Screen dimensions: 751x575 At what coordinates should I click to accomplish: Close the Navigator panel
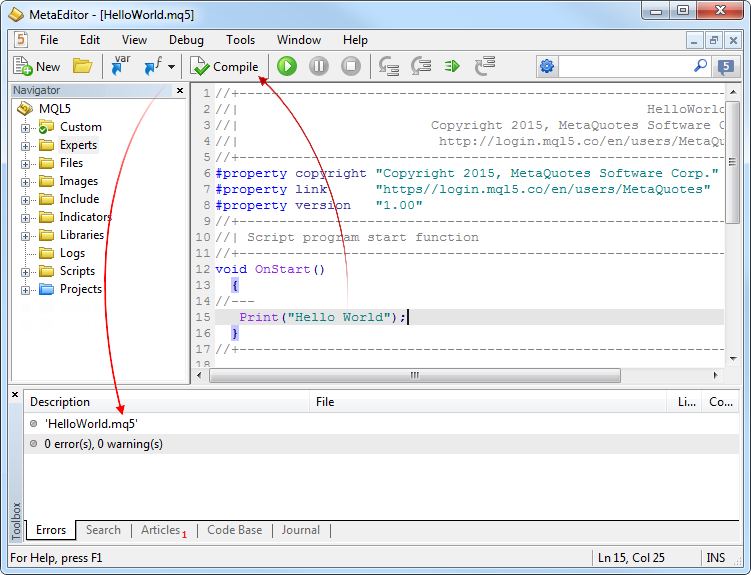[x=180, y=90]
